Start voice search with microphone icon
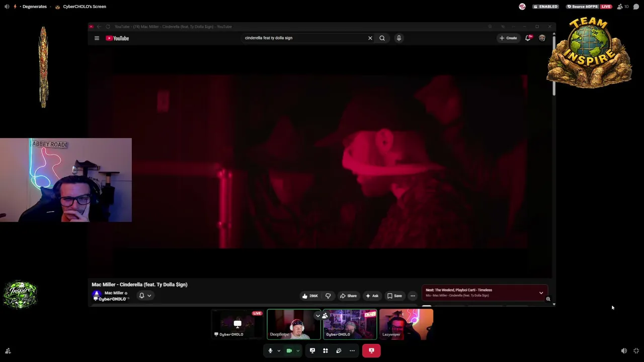The width and height of the screenshot is (644, 362). 398,38
